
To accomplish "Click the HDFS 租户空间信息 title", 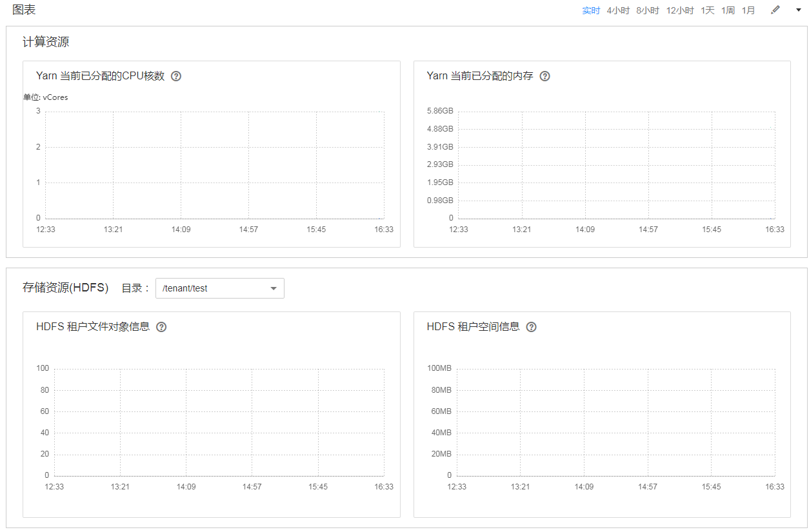I will click(473, 327).
